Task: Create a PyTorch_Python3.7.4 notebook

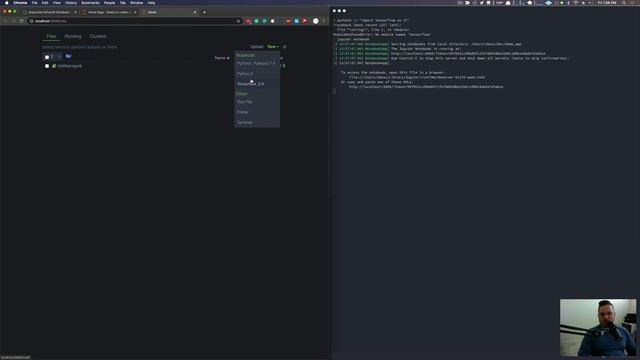Action: tap(256, 64)
